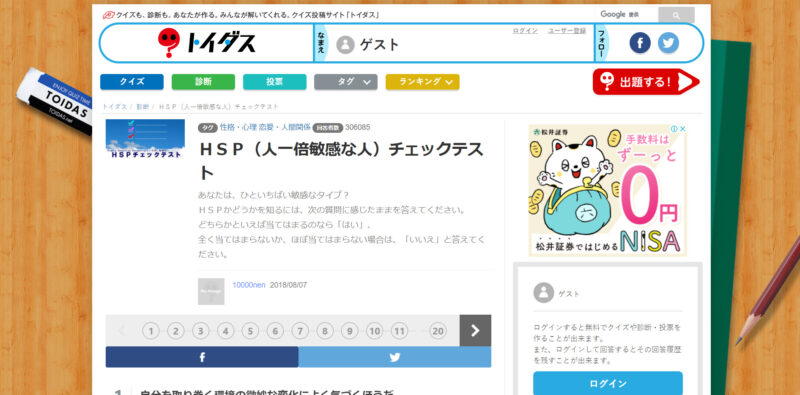This screenshot has height=395, width=800.
Task: Jump to question 9 in pagination
Action: (349, 331)
